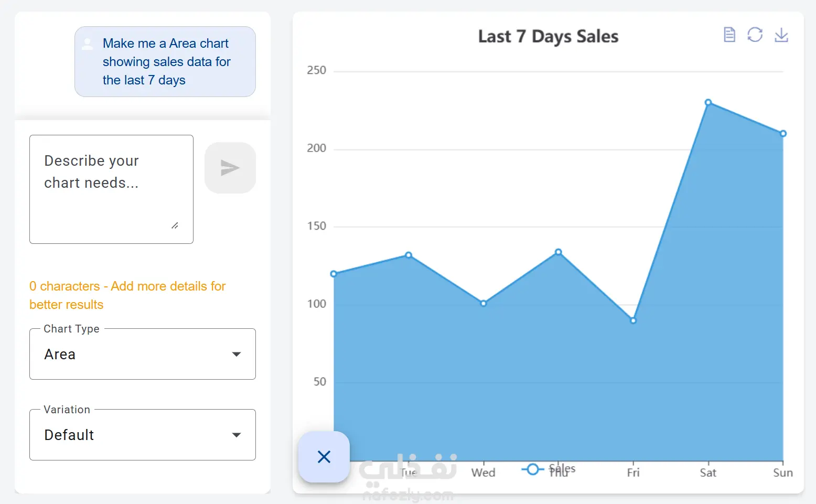This screenshot has height=504, width=816.
Task: Click the send arrow button
Action: coord(230,168)
